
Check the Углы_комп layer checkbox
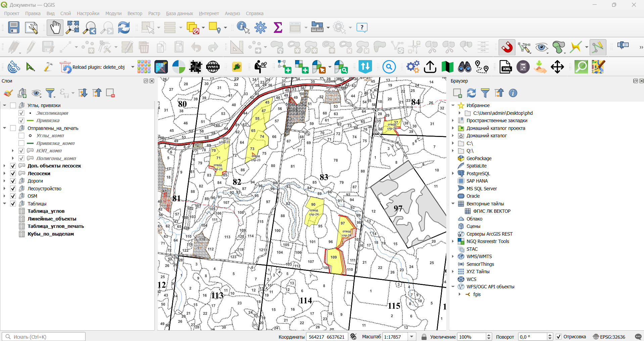tap(21, 136)
